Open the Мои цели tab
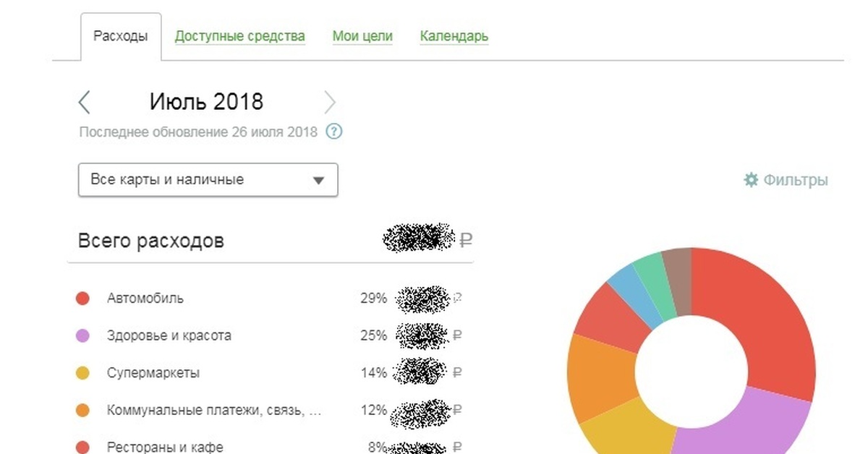 pos(362,36)
